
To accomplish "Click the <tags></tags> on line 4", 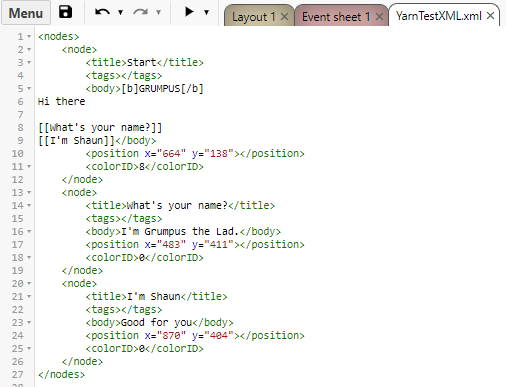I will tap(124, 75).
